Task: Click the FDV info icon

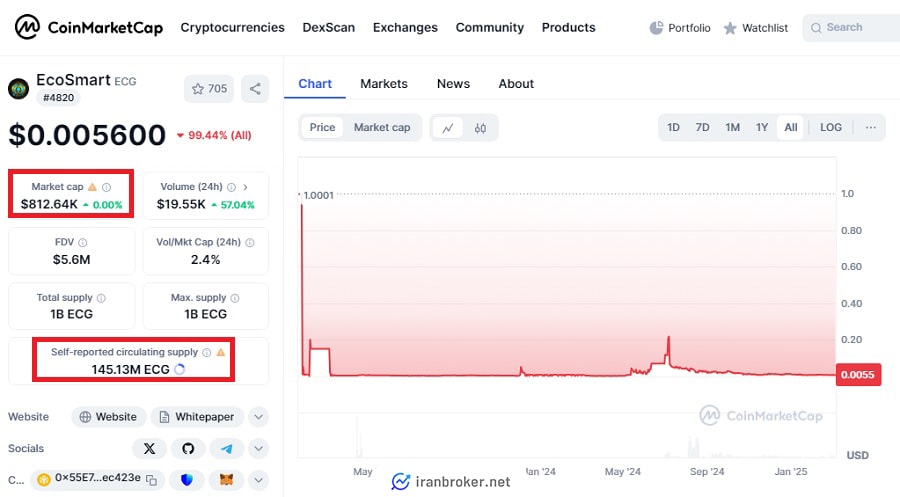Action: click(83, 242)
